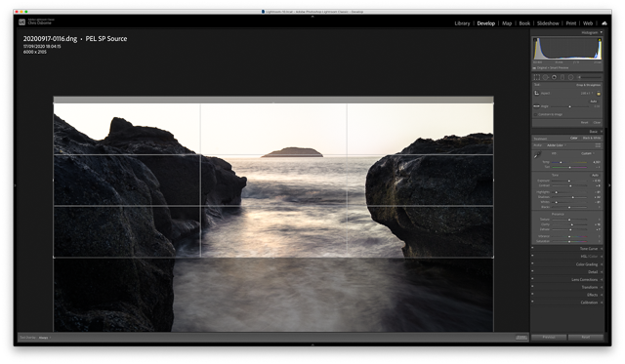625x364 pixels.
Task: Click the left panel reveal arrow
Action: [x=16, y=185]
